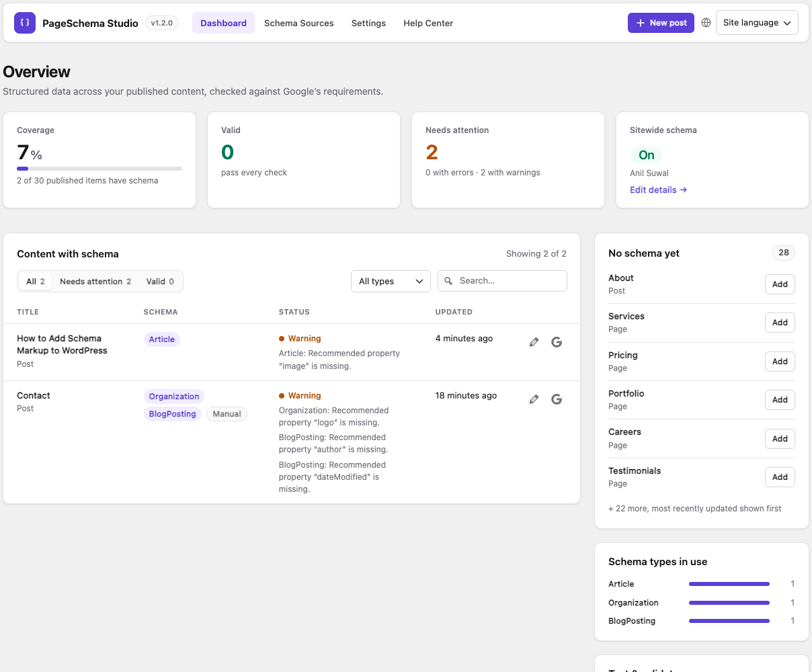812x672 pixels.
Task: Click the Organization usage bar
Action: coord(729,603)
